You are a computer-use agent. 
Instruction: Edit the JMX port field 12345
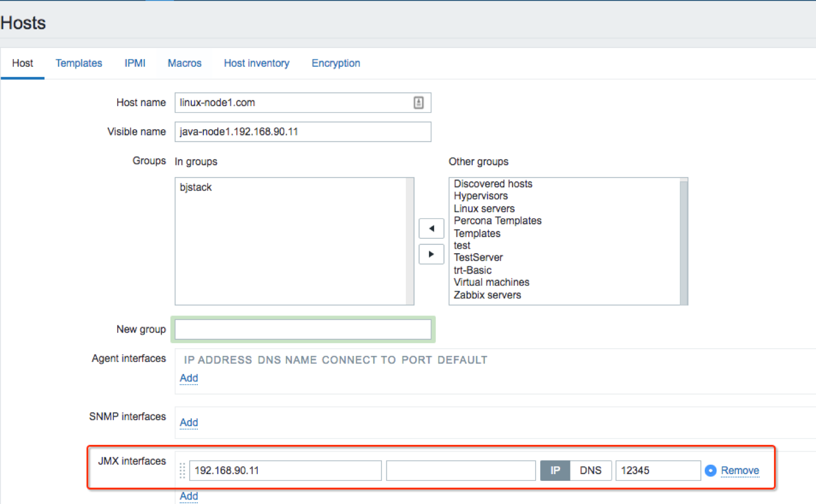click(658, 470)
